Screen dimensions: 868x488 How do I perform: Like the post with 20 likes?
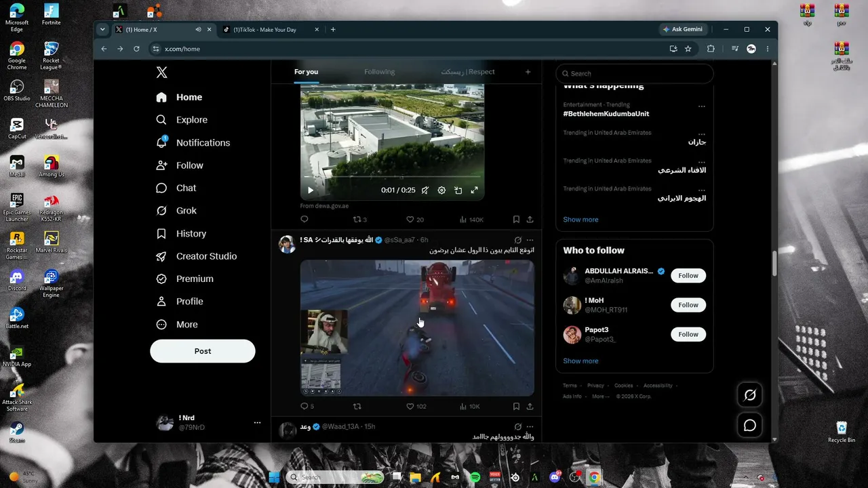click(414, 220)
